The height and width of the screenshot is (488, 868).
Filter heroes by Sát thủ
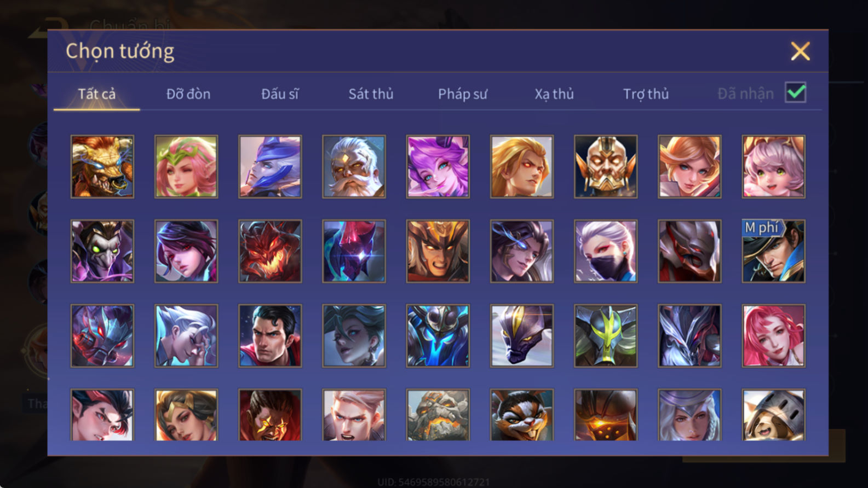371,94
